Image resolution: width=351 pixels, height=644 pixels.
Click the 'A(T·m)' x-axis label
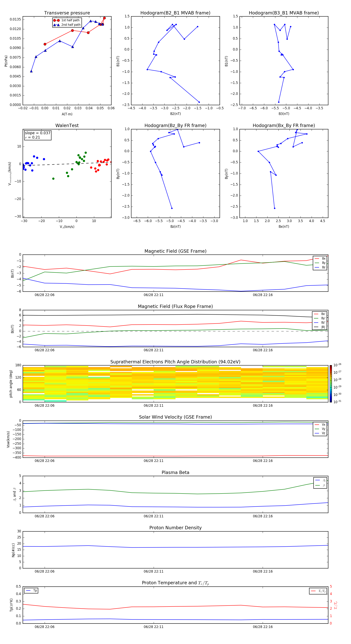click(67, 114)
